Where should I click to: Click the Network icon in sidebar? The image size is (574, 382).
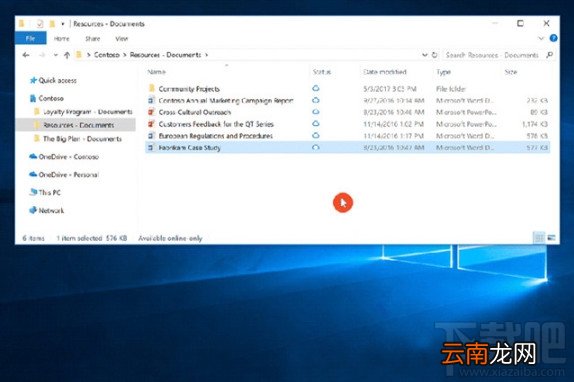(x=33, y=210)
